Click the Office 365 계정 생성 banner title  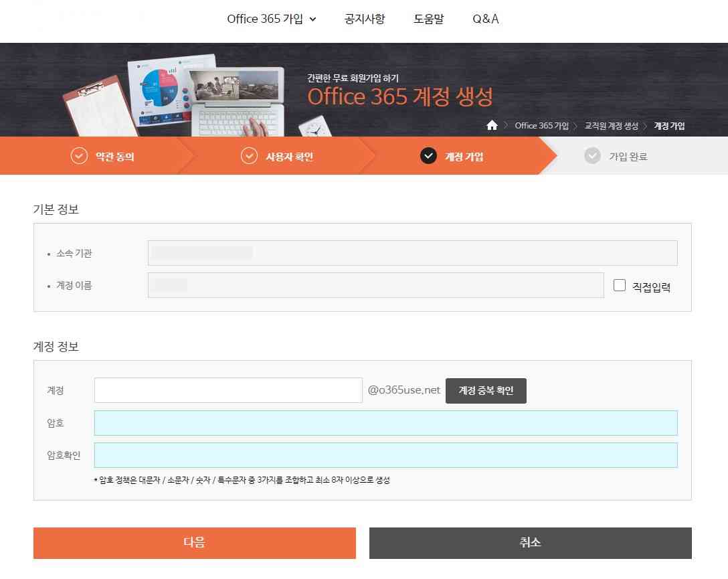tap(399, 96)
